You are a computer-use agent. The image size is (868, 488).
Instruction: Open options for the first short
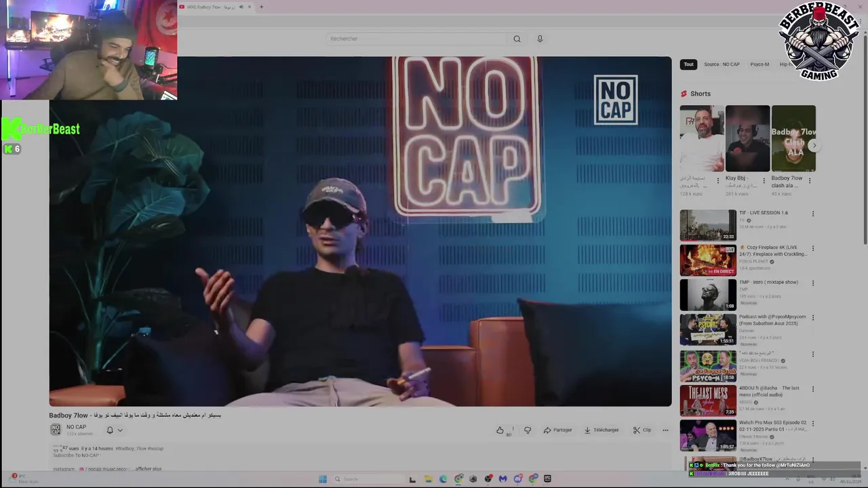click(x=718, y=181)
